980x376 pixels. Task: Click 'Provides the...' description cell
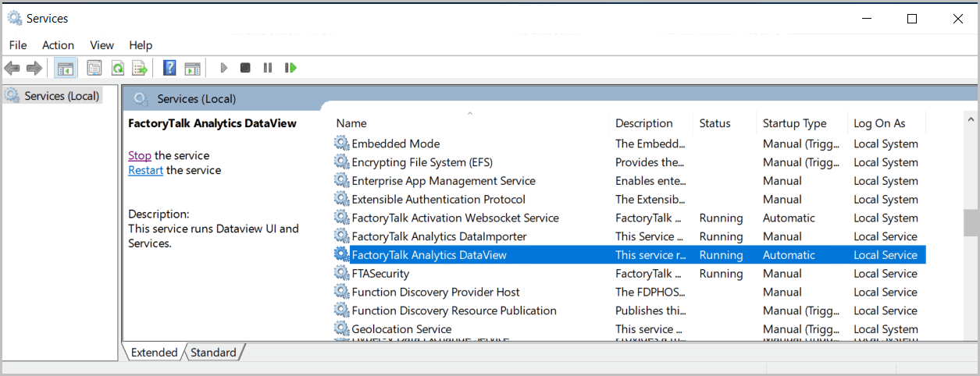coord(650,162)
